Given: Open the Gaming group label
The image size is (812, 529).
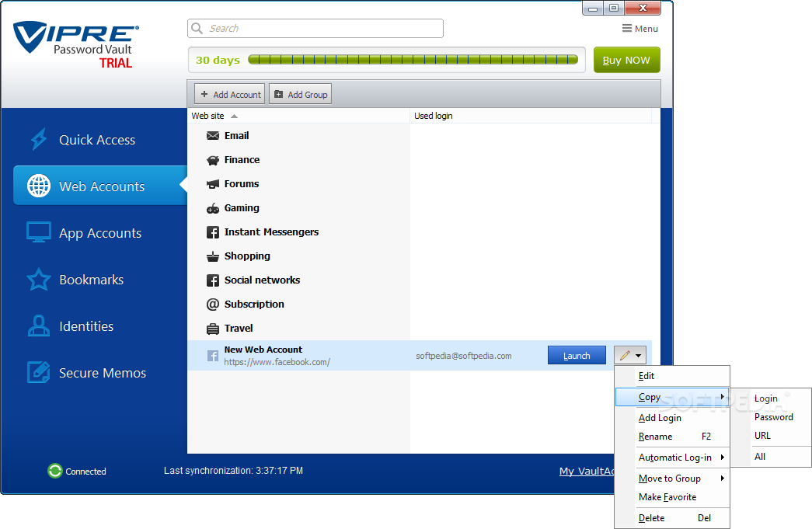Looking at the screenshot, I should (x=242, y=208).
